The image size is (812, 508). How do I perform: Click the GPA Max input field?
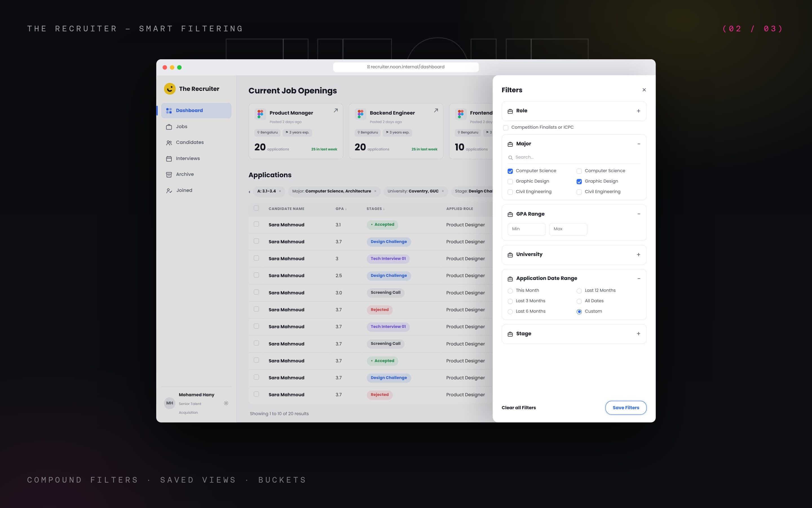point(568,229)
